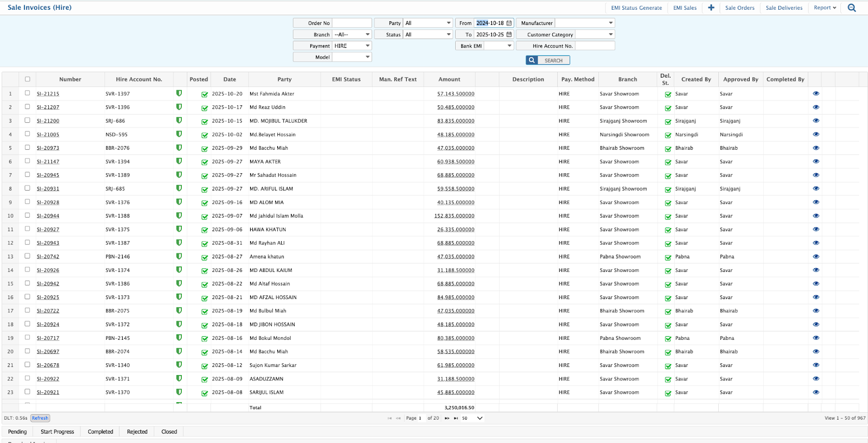This screenshot has width=868, height=443.
Task: Click the shield icon for BBR-2074
Action: tap(179, 351)
